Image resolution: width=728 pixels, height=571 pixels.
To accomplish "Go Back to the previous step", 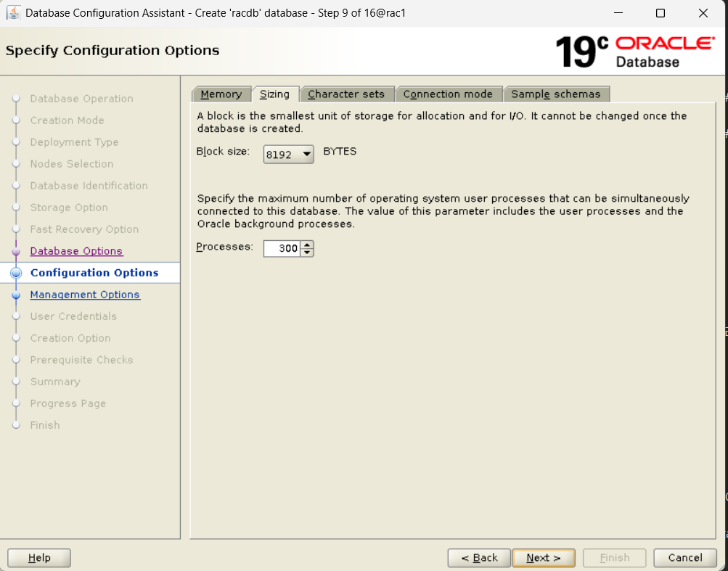I will click(479, 557).
